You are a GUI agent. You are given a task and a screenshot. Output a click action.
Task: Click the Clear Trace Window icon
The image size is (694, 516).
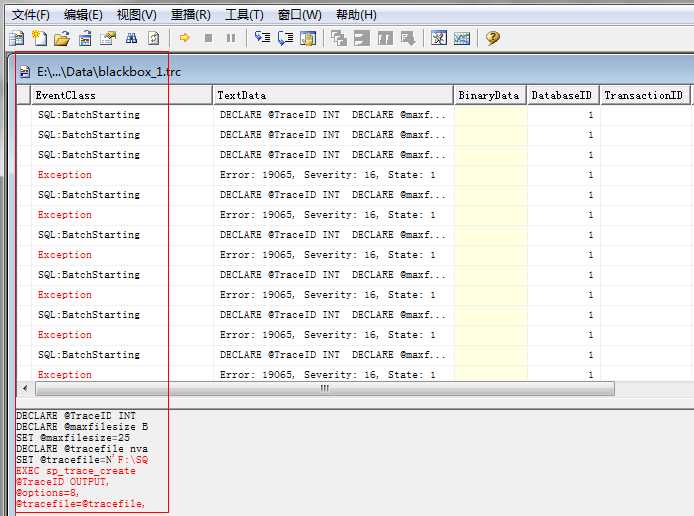153,39
